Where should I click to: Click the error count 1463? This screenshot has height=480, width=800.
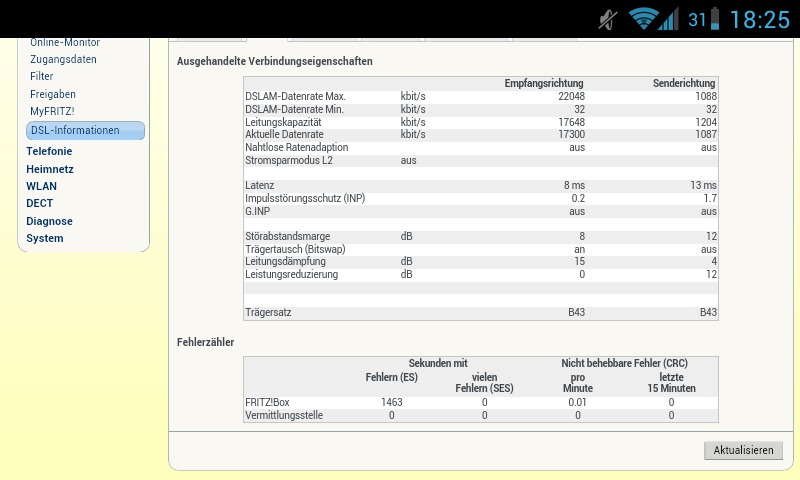391,402
